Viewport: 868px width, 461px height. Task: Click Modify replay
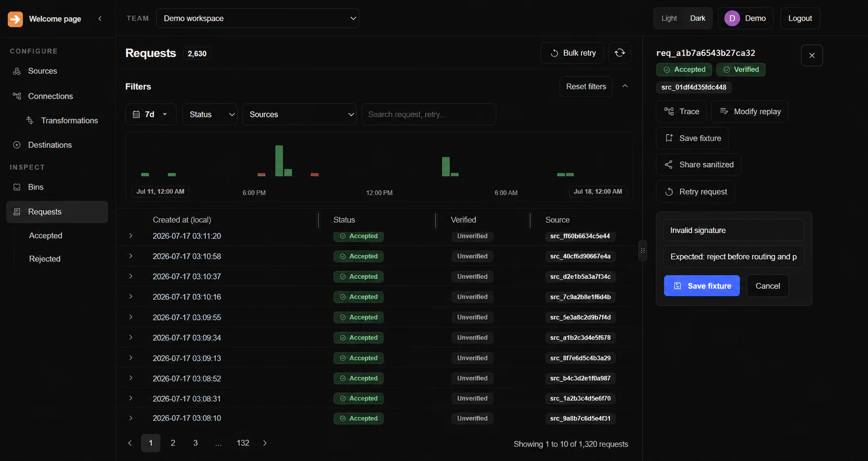(749, 111)
